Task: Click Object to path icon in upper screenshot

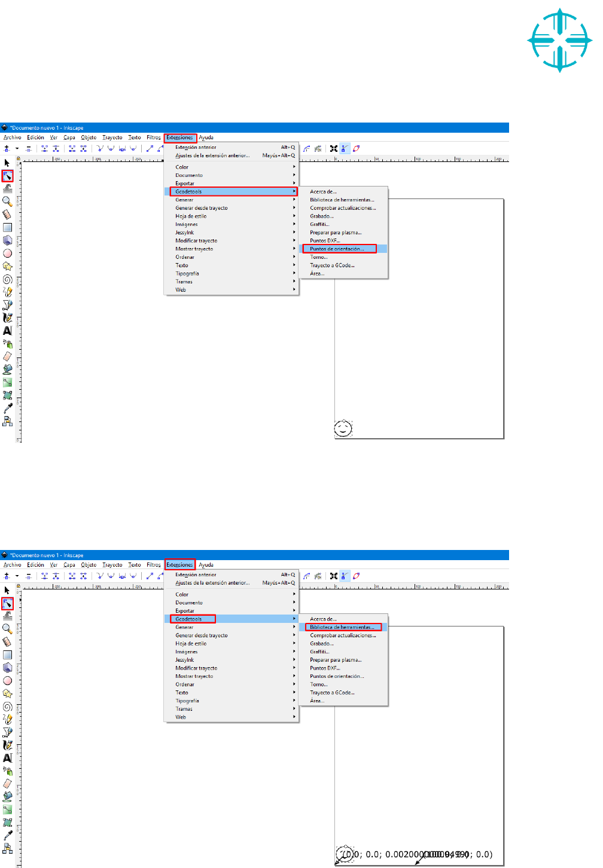Action: 306,148
